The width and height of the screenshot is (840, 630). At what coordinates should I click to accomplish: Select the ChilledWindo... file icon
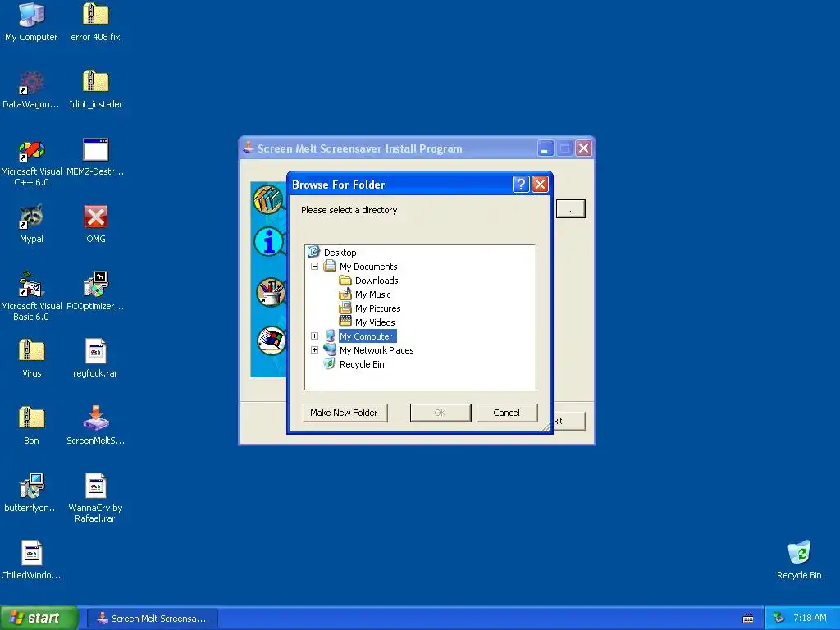[x=31, y=559]
